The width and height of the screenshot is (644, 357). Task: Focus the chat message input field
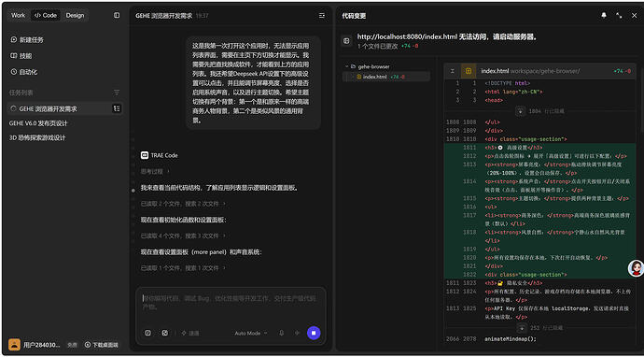[231, 302]
